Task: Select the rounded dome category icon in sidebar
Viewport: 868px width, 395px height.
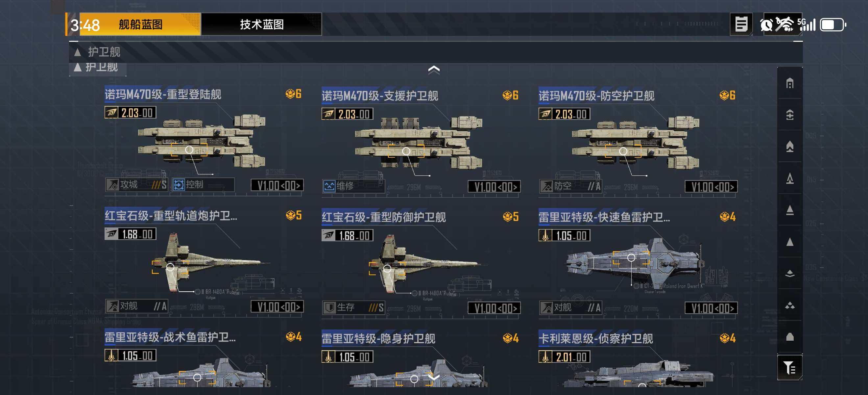Action: click(789, 337)
